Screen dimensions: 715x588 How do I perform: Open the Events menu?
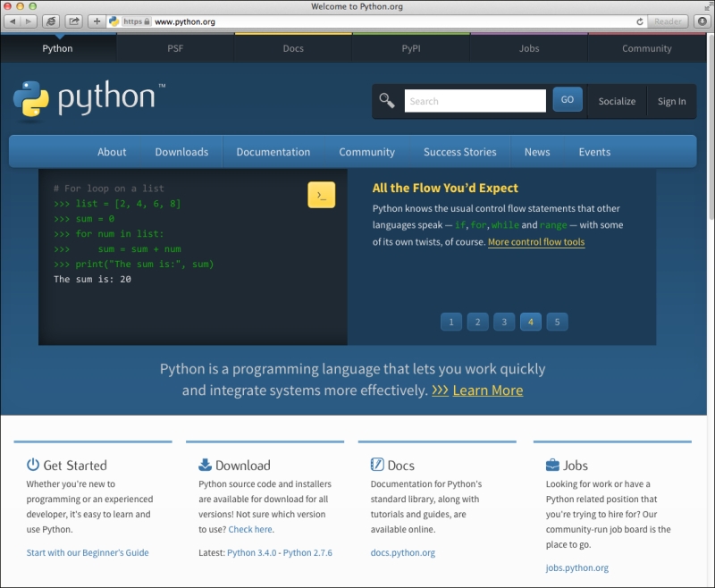(x=594, y=152)
